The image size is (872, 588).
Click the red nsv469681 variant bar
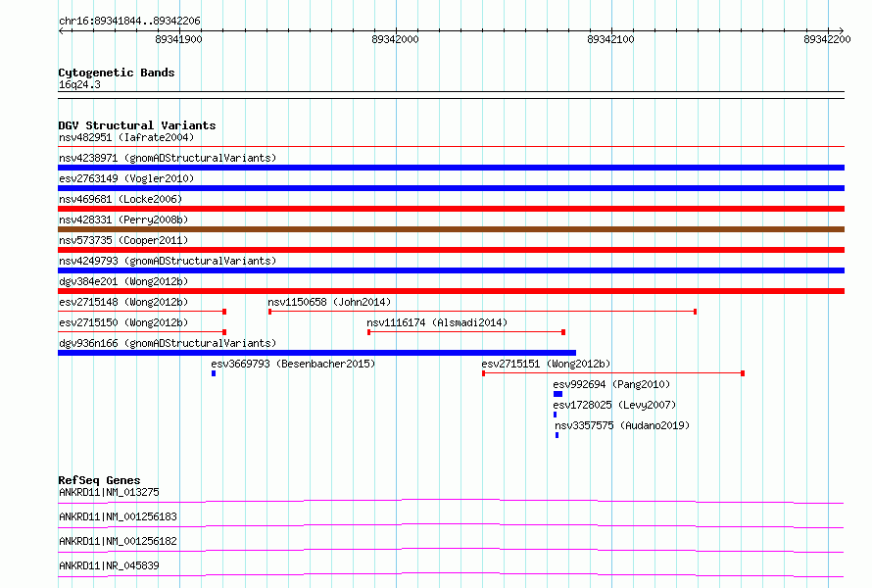tap(451, 209)
